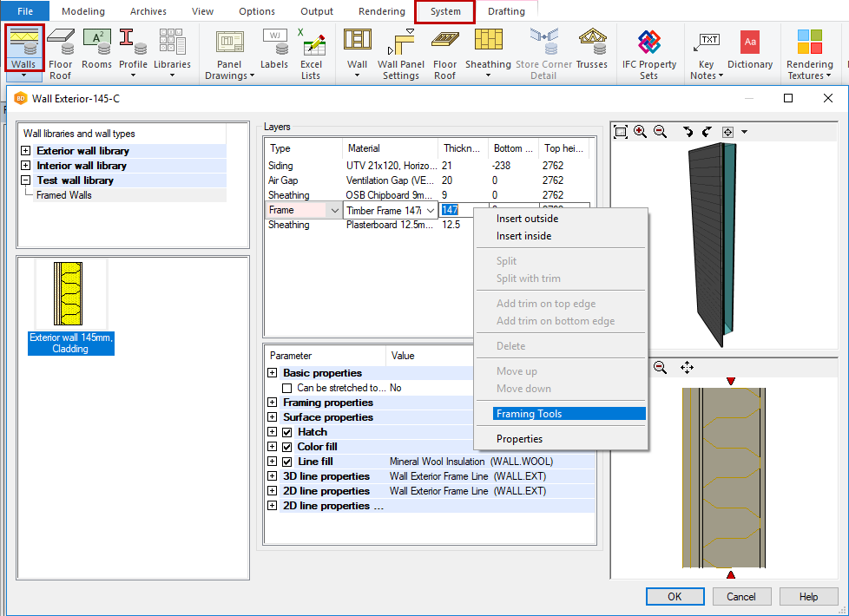Screen dimensions: 849x616
Task: Expand the Framing properties section
Action: click(x=272, y=403)
